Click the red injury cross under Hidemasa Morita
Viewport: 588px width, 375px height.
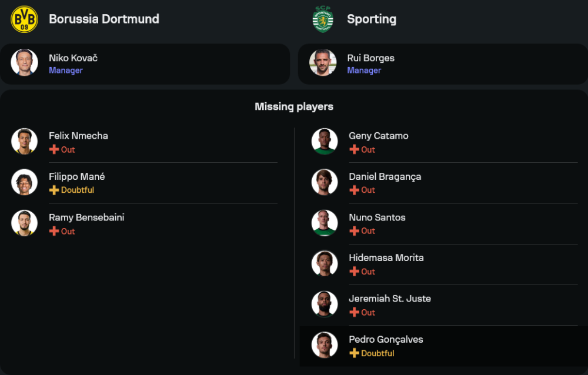pos(354,272)
